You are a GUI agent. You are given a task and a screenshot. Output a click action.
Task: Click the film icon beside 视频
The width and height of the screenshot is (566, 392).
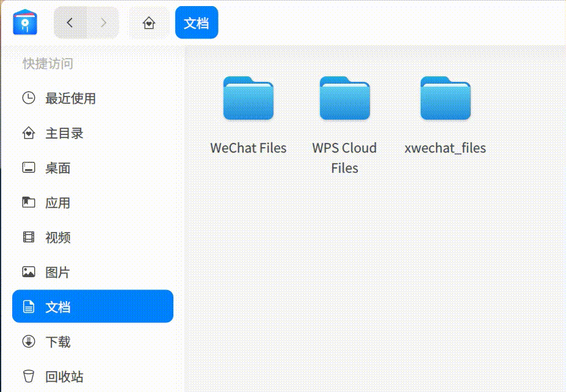coord(29,237)
